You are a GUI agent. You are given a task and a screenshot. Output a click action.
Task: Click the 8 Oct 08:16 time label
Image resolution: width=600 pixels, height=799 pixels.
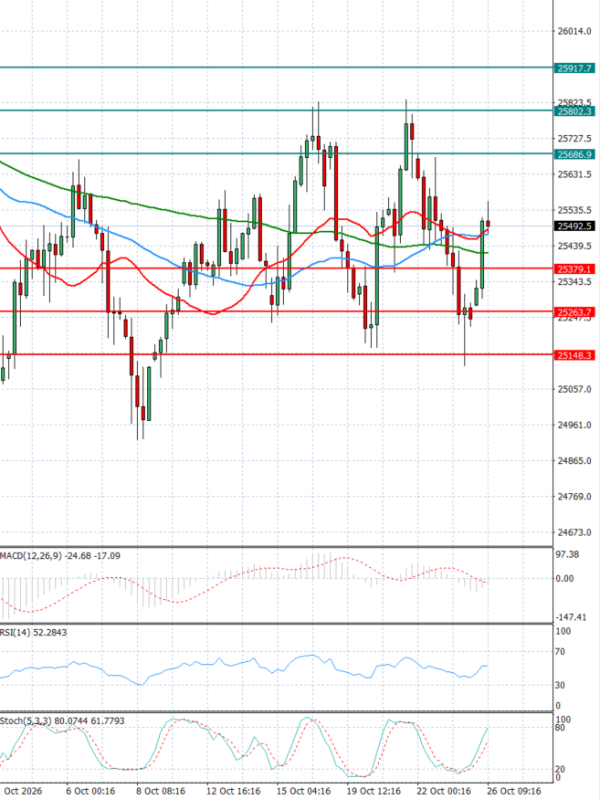point(161,791)
